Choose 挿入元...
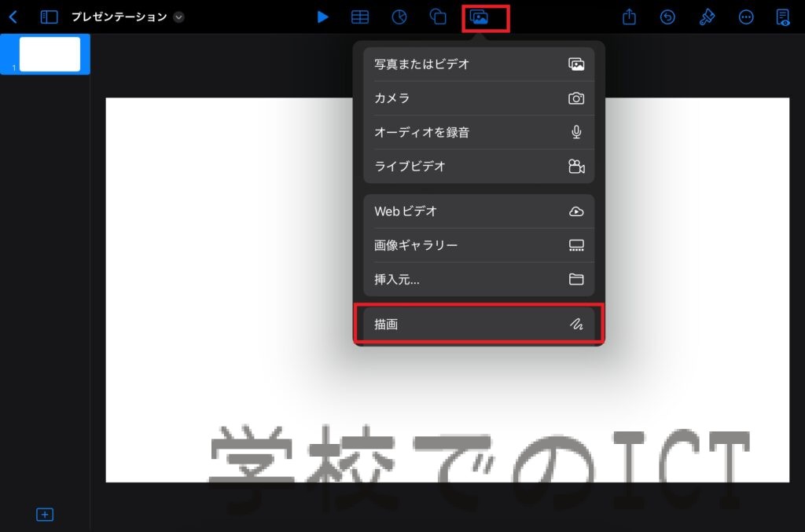This screenshot has height=532, width=805. [479, 279]
